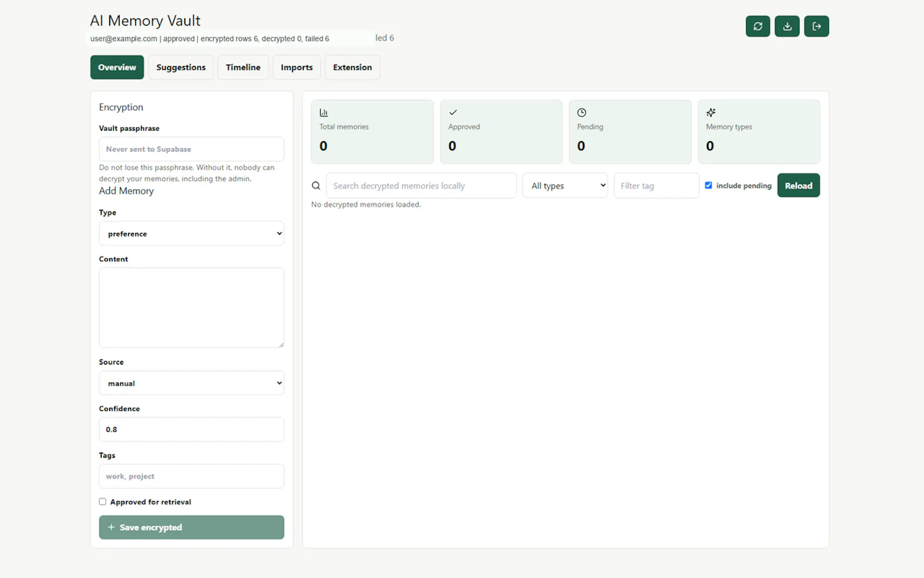Click the search magnifier icon
924x578 pixels.
click(x=316, y=186)
